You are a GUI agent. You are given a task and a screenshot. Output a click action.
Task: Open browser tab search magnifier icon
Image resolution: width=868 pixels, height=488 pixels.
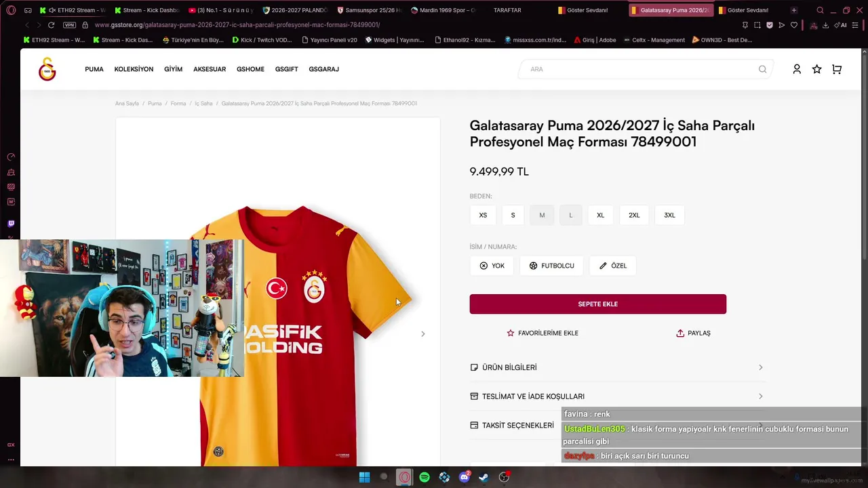point(820,10)
